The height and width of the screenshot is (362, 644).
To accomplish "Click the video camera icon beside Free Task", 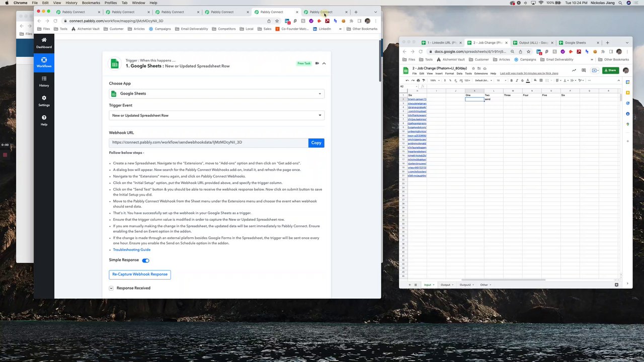I will pyautogui.click(x=317, y=63).
